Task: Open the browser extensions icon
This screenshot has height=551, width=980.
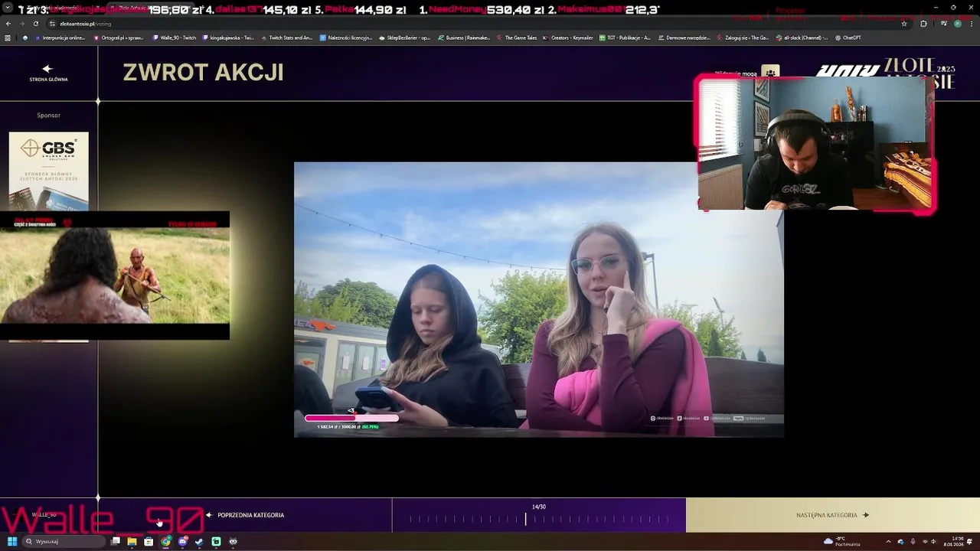Action: pyautogui.click(x=923, y=24)
